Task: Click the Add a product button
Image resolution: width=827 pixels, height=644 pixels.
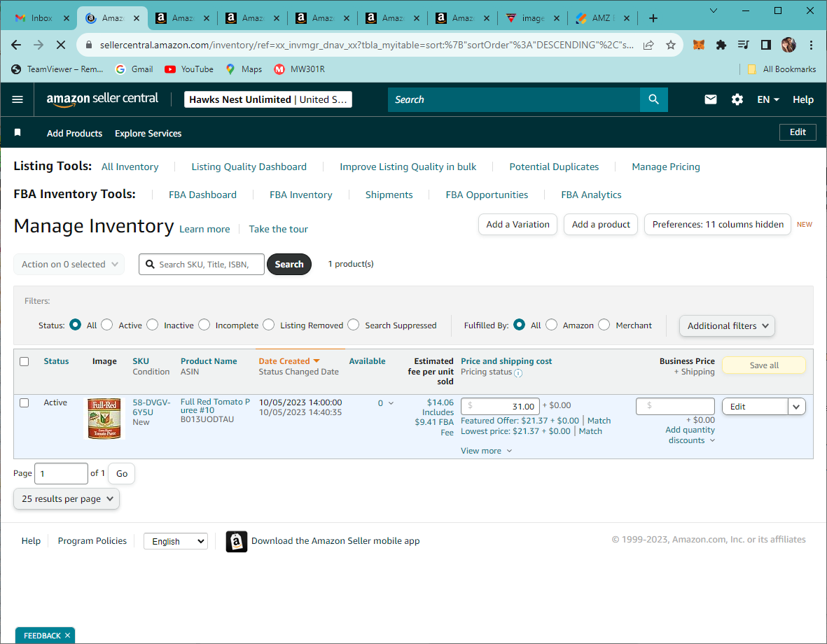Action: point(601,224)
